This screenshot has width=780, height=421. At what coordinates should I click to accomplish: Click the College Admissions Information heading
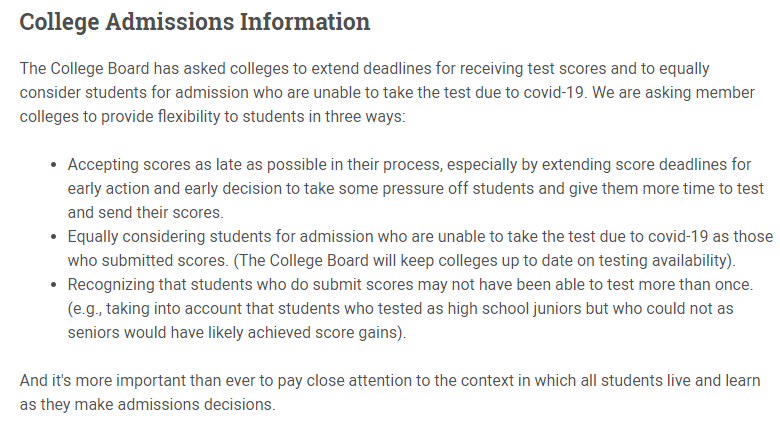click(x=195, y=22)
